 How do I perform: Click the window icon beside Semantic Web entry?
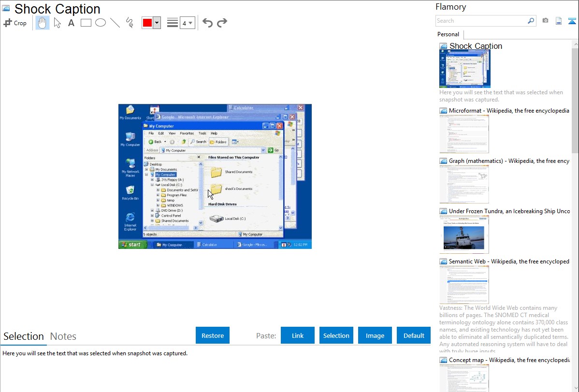pos(443,261)
